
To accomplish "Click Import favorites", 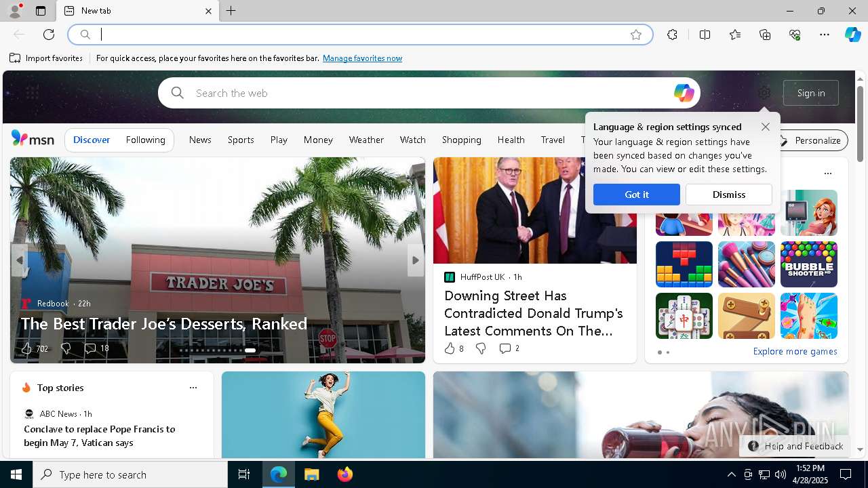I will [46, 58].
